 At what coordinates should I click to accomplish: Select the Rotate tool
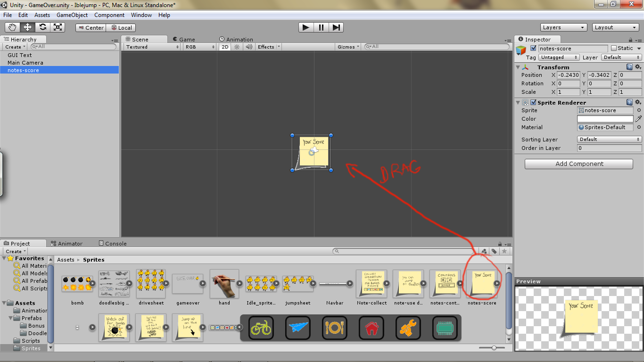coord(42,27)
